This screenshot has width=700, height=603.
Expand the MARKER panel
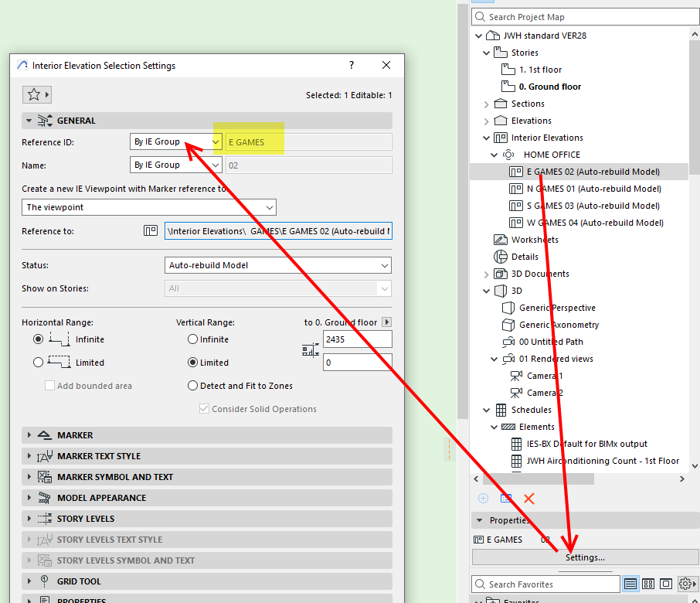tap(29, 435)
